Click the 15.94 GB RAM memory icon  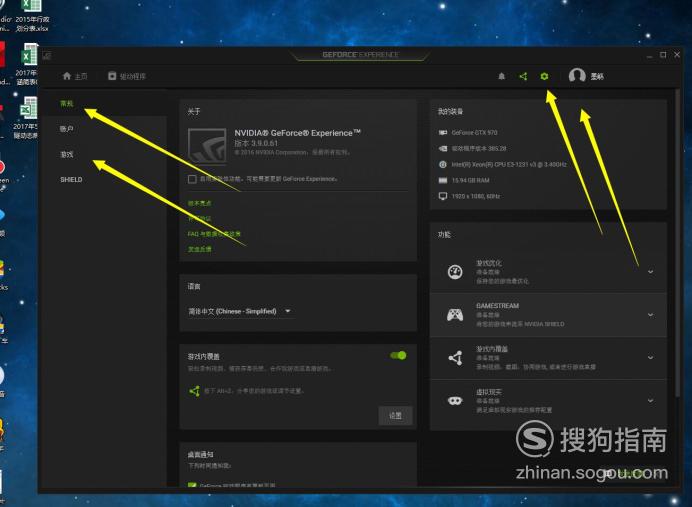click(x=443, y=180)
